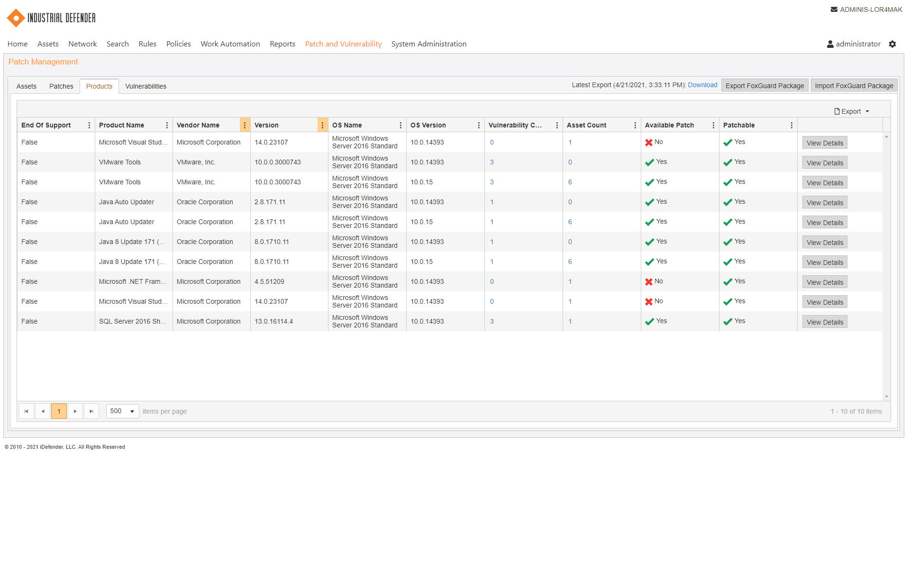
Task: Switch to the Vulnerabilities tab
Action: pos(146,86)
